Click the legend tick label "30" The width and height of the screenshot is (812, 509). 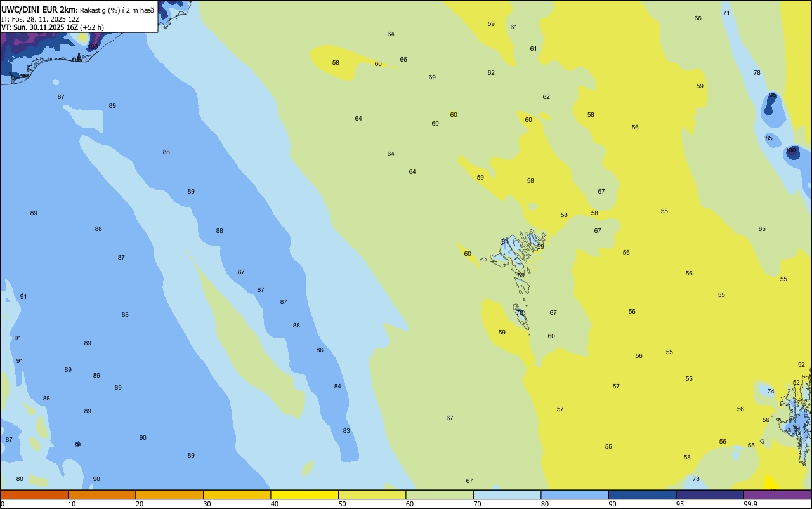207,504
